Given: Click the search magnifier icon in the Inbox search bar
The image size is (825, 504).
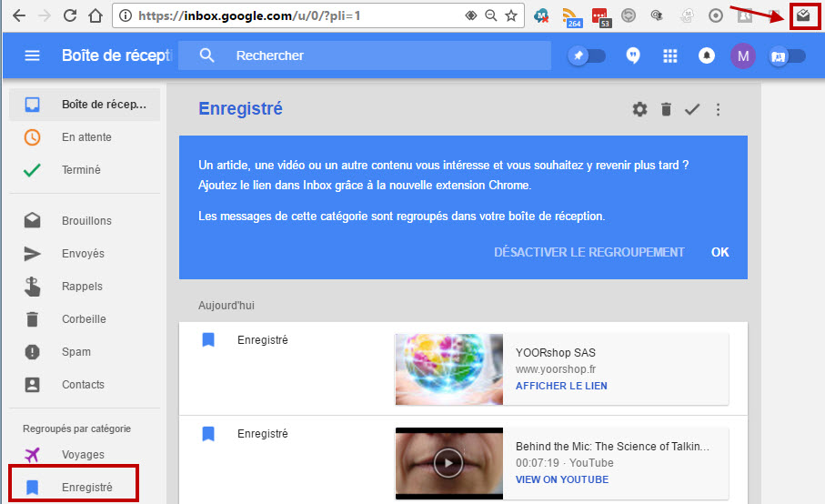Looking at the screenshot, I should [206, 55].
